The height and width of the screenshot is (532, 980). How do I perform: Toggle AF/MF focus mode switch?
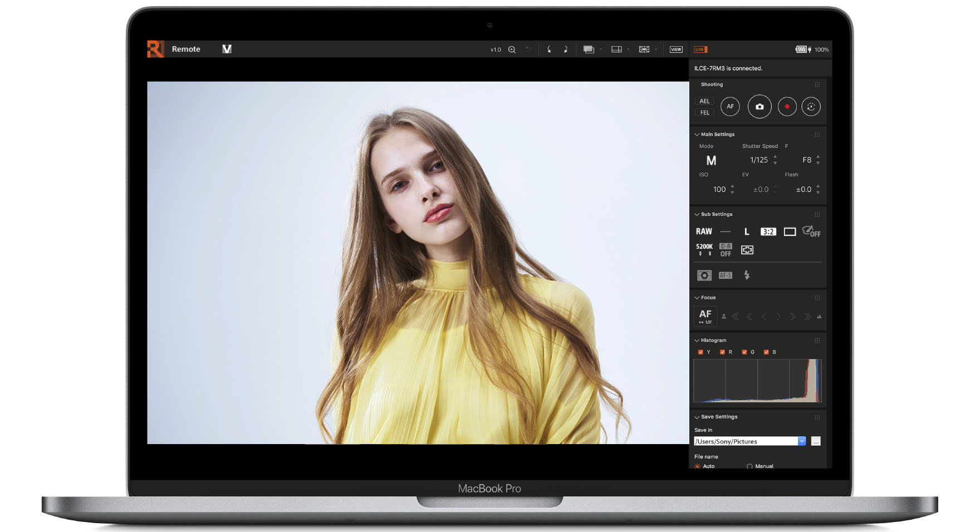[705, 316]
